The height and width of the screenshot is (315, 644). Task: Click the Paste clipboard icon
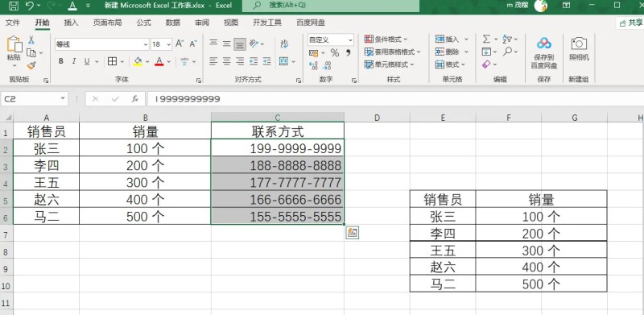(14, 44)
